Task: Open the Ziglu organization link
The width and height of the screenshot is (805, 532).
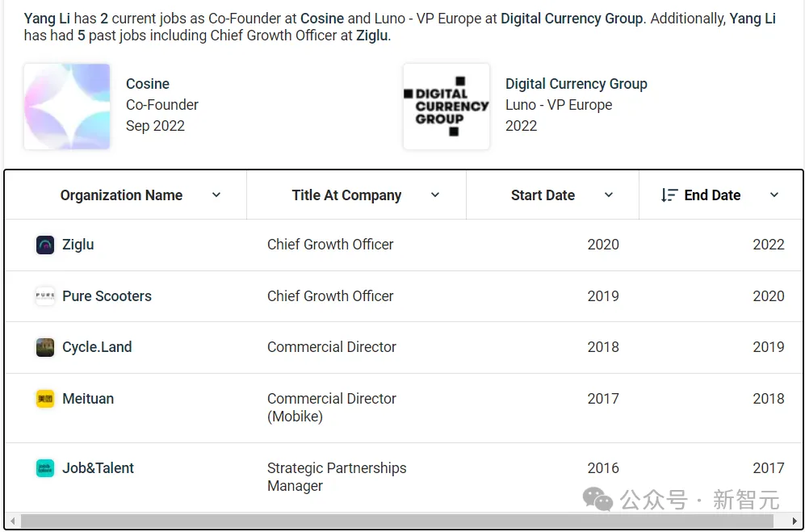Action: click(x=78, y=245)
